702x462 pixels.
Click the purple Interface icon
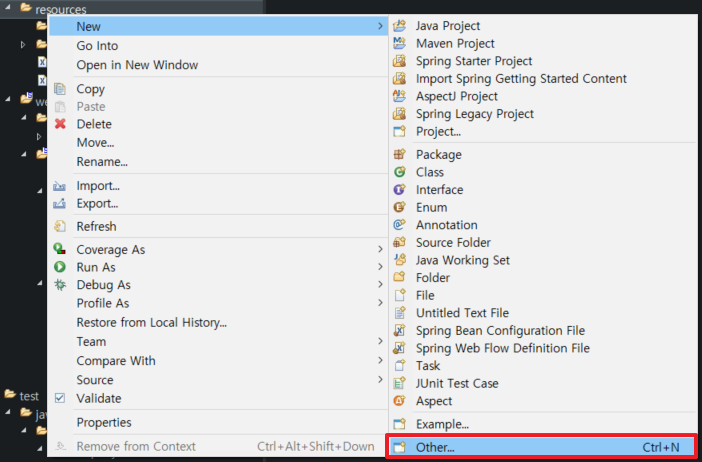click(x=399, y=190)
